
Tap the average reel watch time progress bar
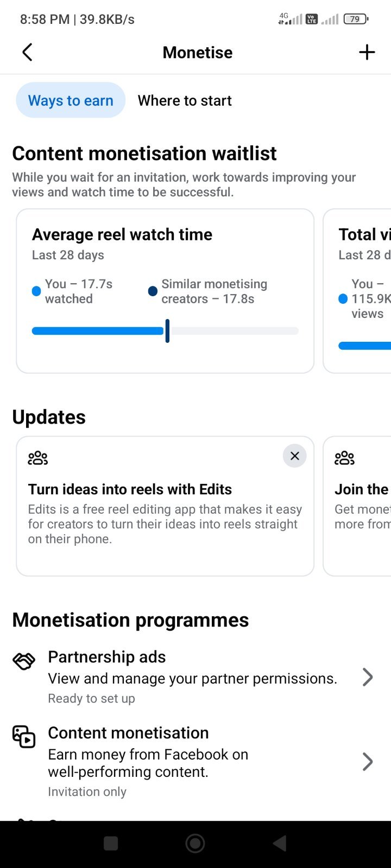[x=165, y=331]
